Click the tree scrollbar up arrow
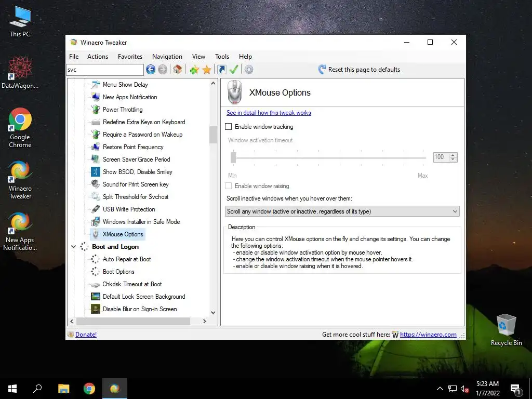532x399 pixels. point(213,83)
